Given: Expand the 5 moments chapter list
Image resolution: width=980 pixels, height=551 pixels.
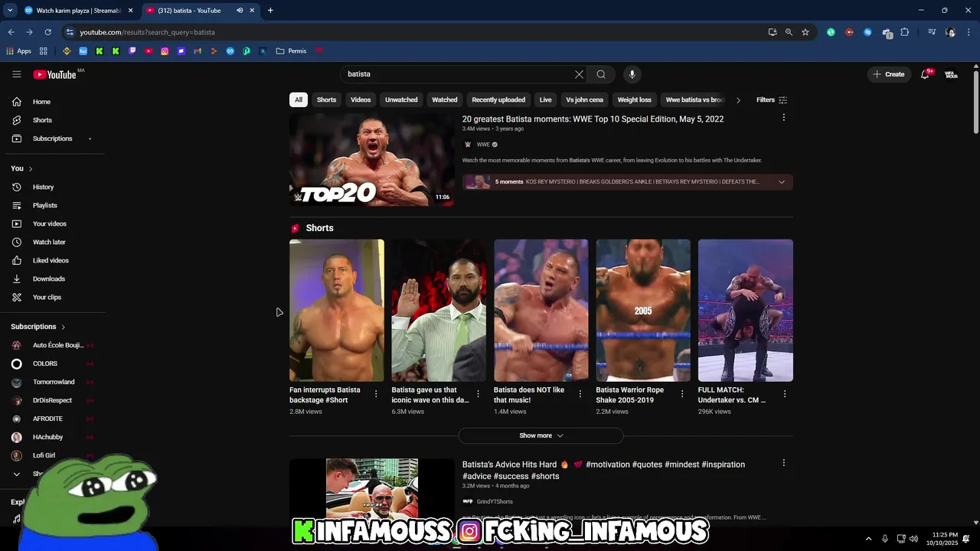Looking at the screenshot, I should coord(782,182).
